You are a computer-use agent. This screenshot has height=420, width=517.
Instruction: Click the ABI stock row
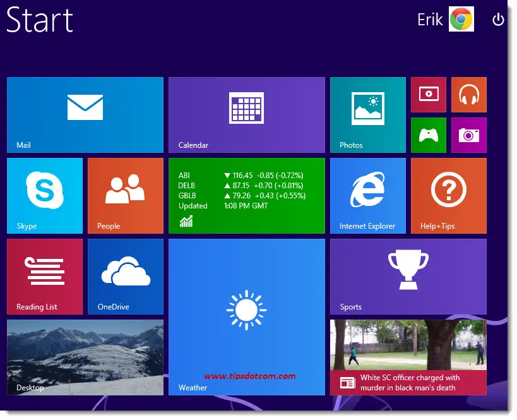point(241,175)
